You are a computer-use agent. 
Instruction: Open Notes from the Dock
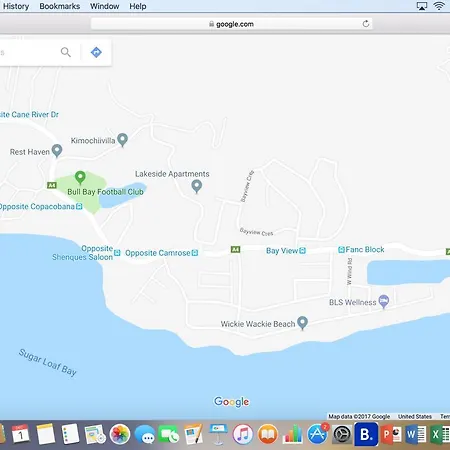[46, 434]
